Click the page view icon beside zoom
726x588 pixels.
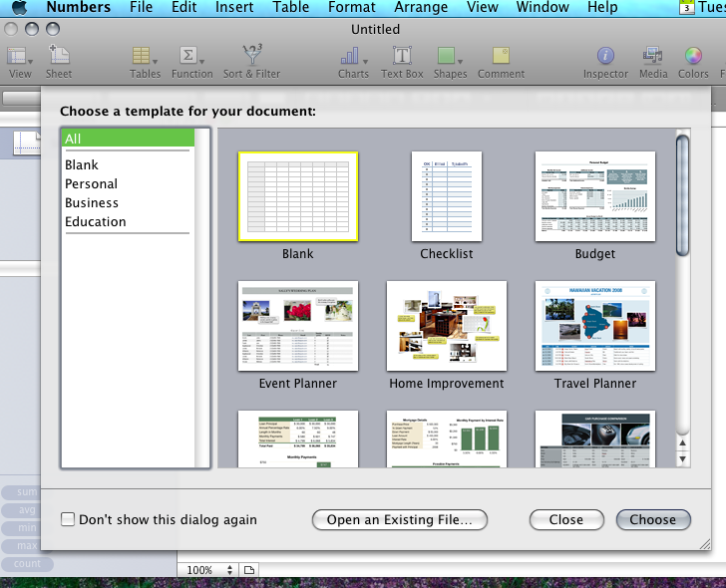point(249,569)
